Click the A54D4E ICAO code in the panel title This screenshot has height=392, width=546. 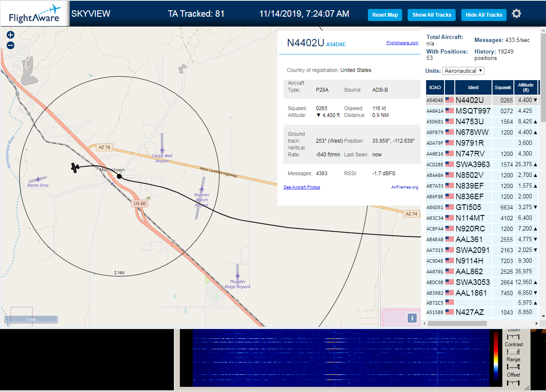336,44
